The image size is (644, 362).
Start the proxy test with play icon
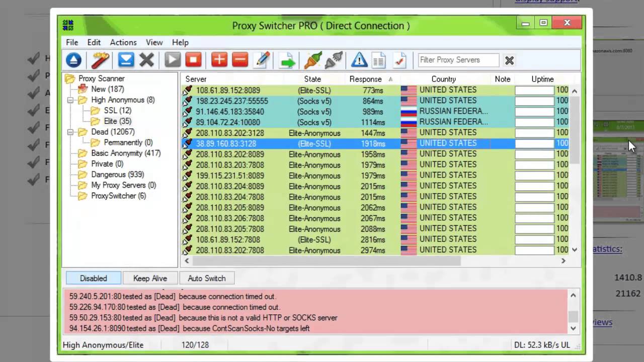[173, 60]
